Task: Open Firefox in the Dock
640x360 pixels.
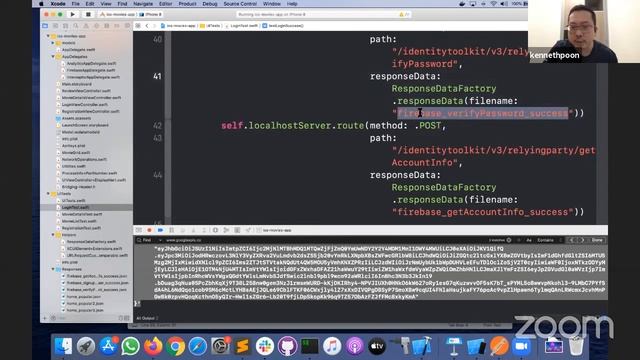Action: pyautogui.click(x=153, y=347)
